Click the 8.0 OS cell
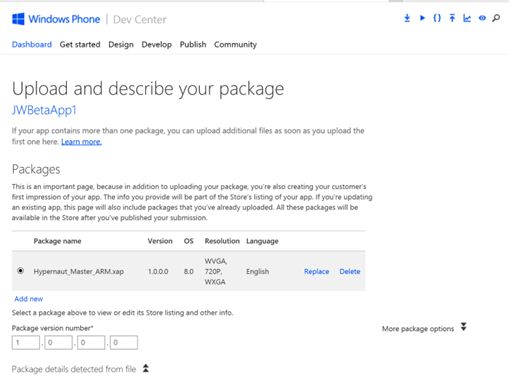509x385 pixels. [x=189, y=271]
